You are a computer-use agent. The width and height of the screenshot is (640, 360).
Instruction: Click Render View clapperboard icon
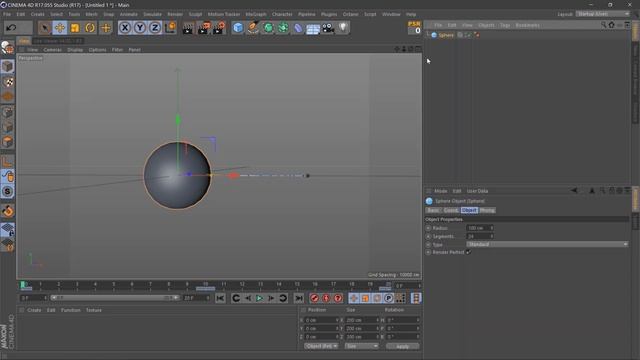(188, 28)
